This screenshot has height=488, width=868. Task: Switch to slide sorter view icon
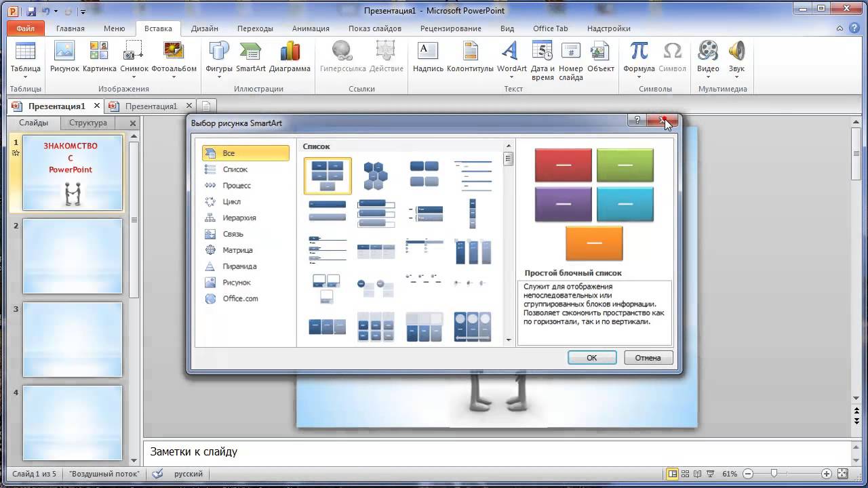[x=686, y=474]
